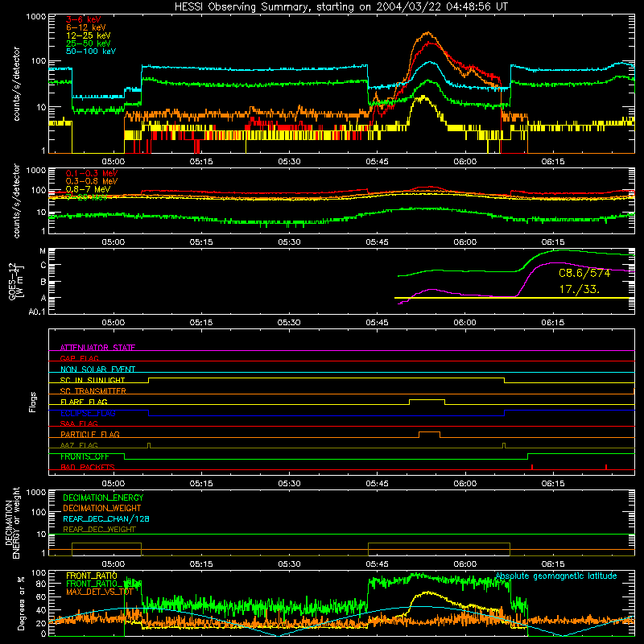Select the BAD_PACKETS flag label
Image resolution: width=644 pixels, height=644 pixels.
click(x=88, y=468)
